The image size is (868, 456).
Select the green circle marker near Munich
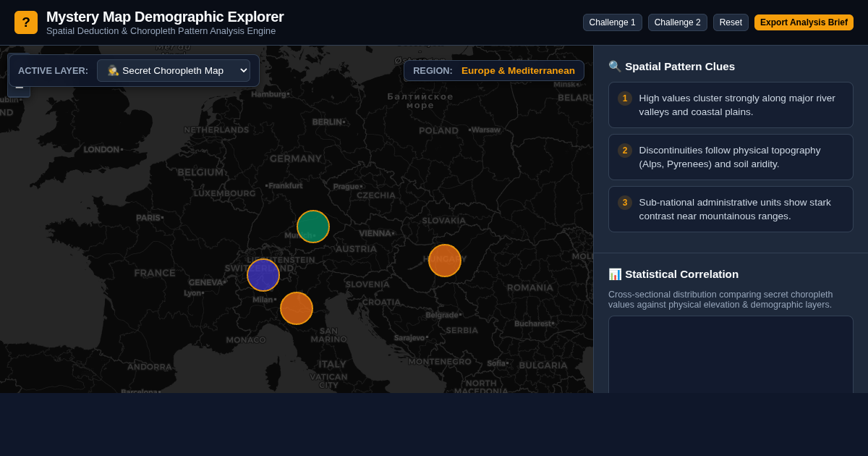pos(313,227)
